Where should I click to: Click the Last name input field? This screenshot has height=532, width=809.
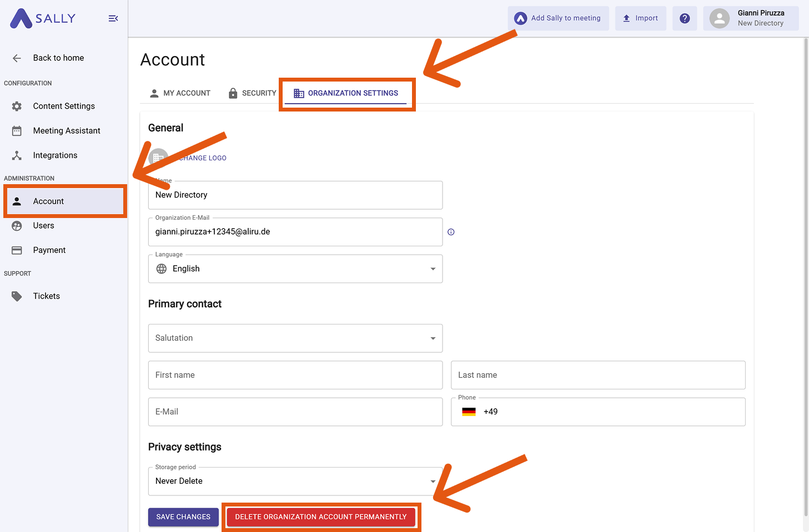(x=598, y=375)
